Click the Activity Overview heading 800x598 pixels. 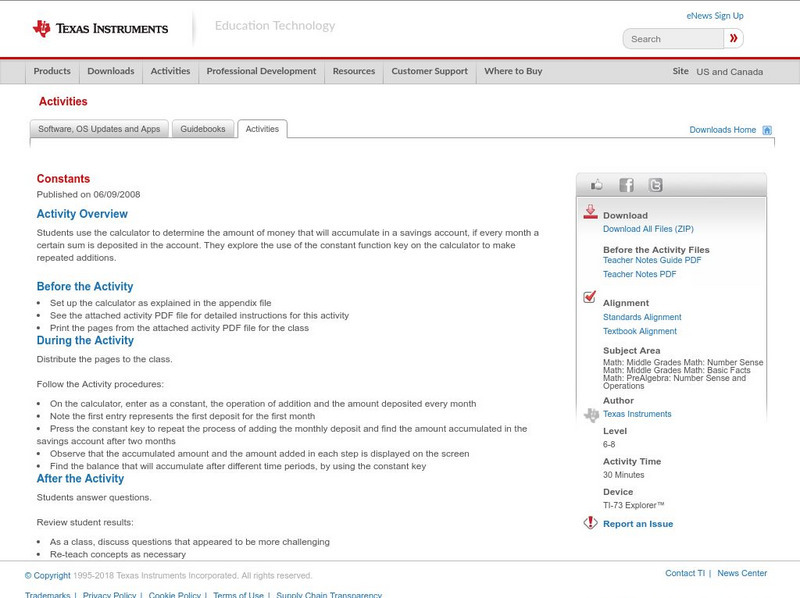[x=82, y=214]
